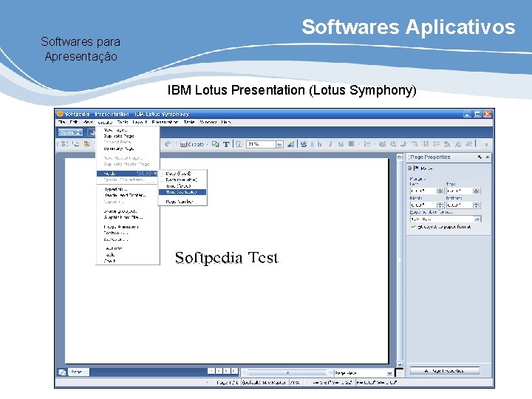Screen dimensions: 532x399
Task: Click the horizontal scrollbar below the slide
Action: (x=287, y=372)
